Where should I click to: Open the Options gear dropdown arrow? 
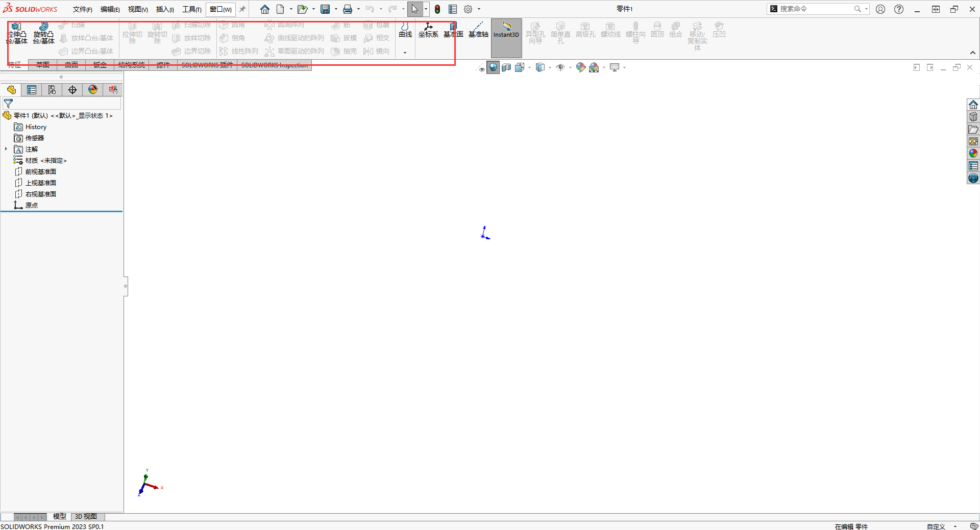coord(479,9)
